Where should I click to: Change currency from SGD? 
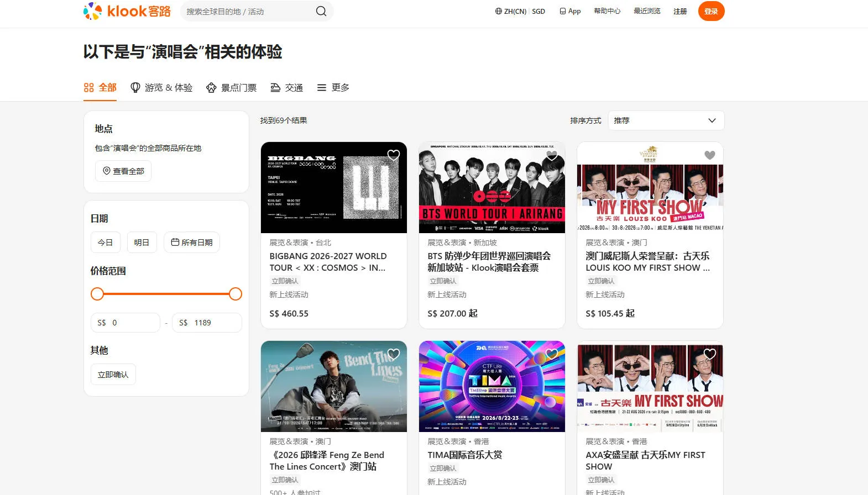[538, 11]
